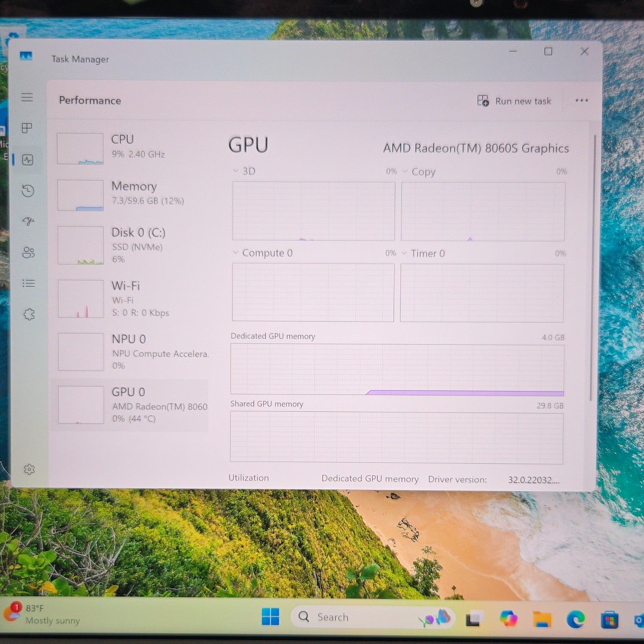Open the Users page icon

click(29, 252)
